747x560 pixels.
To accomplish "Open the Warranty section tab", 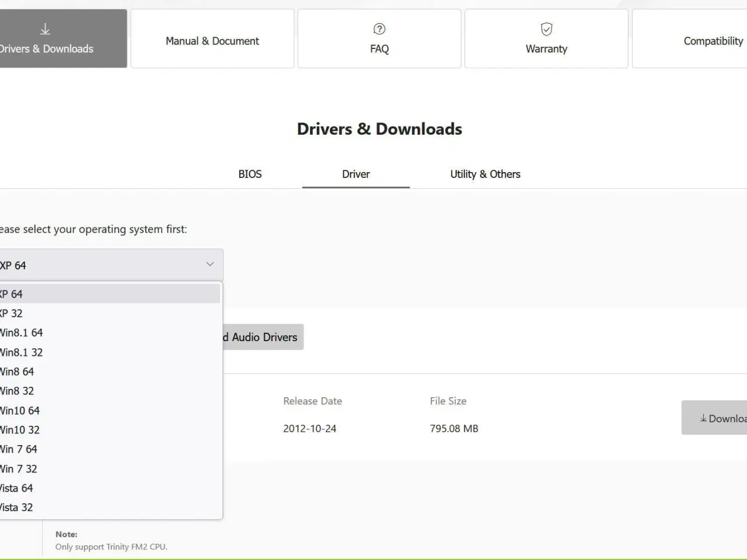I will [546, 38].
